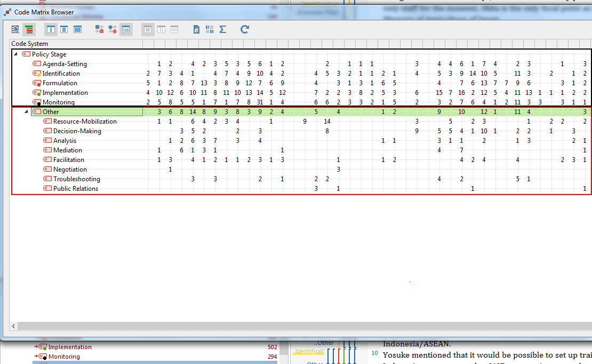Click the Mediation code icon
592x364 pixels.
pos(47,150)
